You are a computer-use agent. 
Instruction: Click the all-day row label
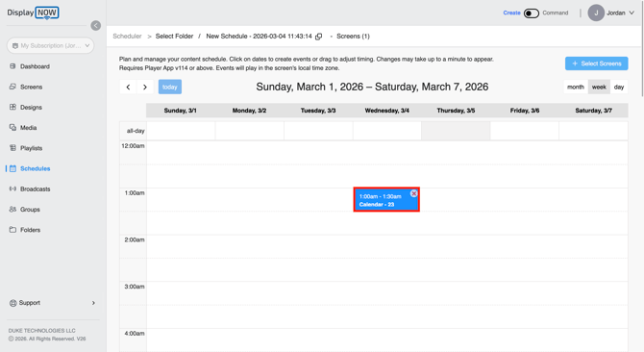136,131
